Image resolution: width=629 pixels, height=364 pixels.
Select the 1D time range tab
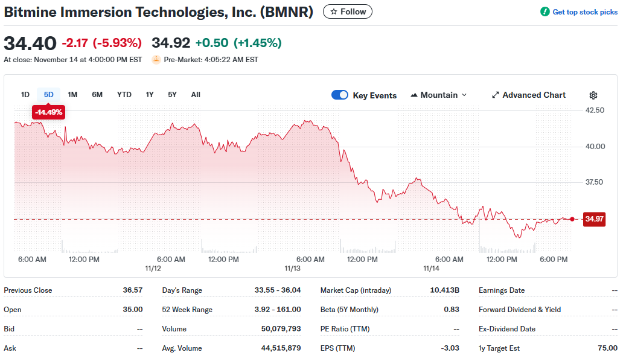coord(25,95)
